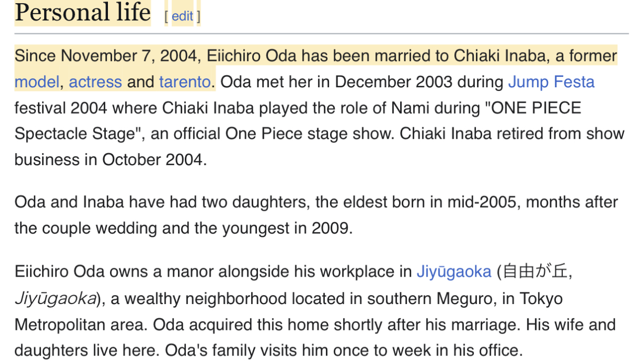Open the blue Jiyūgaoka link

pyautogui.click(x=454, y=271)
